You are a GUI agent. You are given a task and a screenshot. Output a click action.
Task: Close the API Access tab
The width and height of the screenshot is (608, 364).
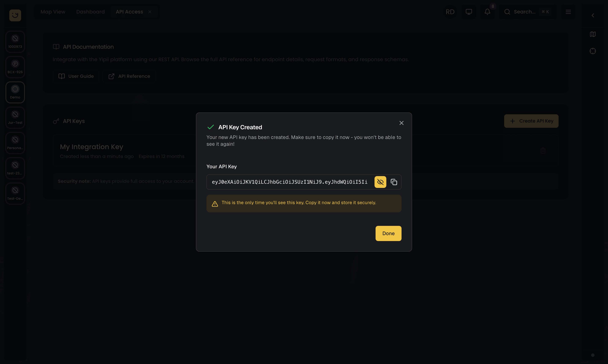(150, 12)
